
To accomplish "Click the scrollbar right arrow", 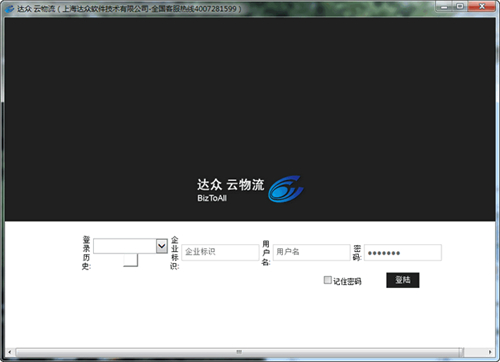I will 490,352.
